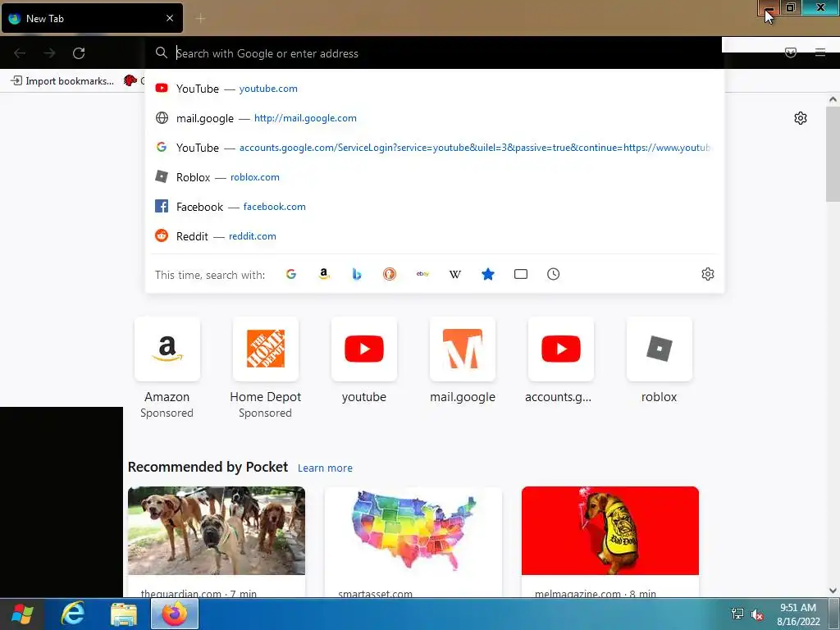Search this time with Wikipedia icon
The width and height of the screenshot is (840, 630).
pos(454,274)
